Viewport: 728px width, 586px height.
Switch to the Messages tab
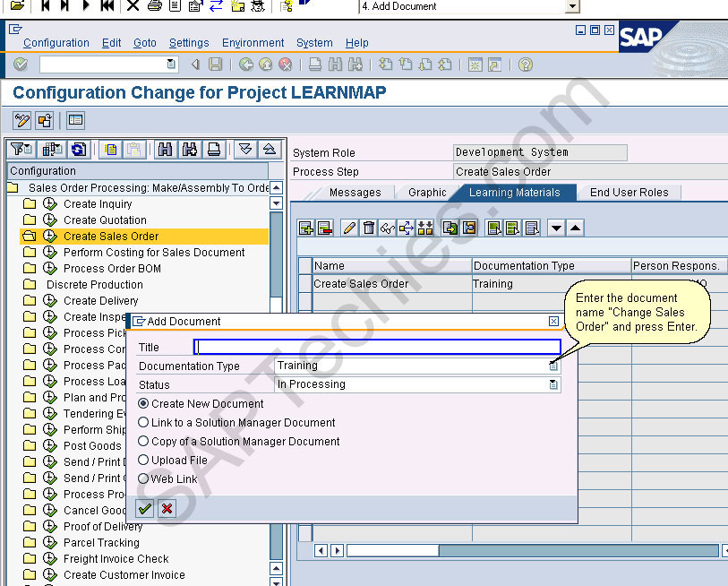(355, 193)
